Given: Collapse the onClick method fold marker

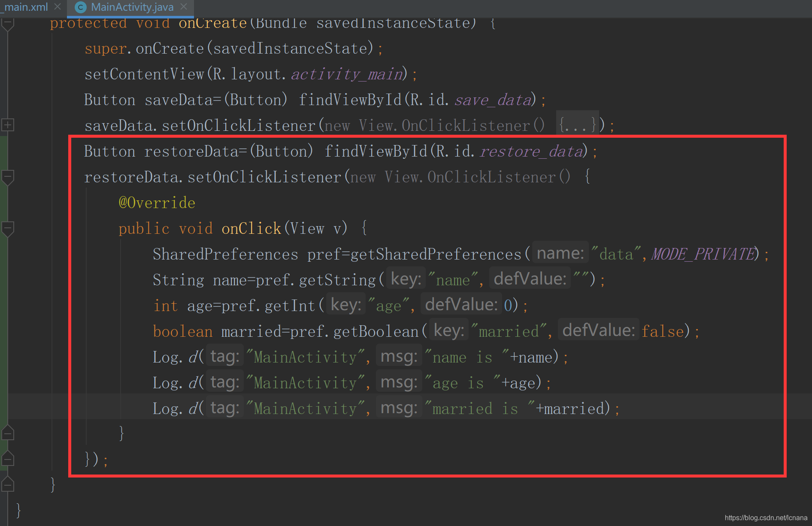Looking at the screenshot, I should point(8,228).
